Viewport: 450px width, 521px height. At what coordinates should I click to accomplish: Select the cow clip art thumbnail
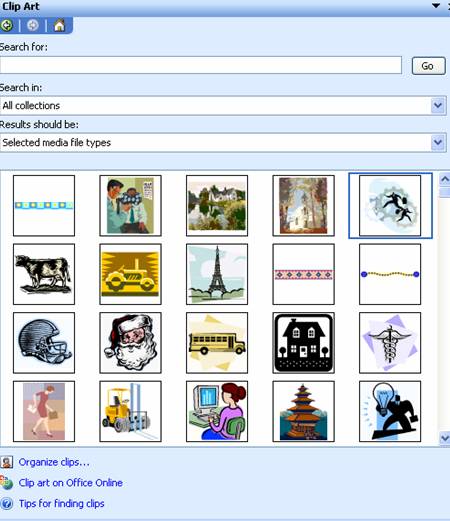coord(44,274)
